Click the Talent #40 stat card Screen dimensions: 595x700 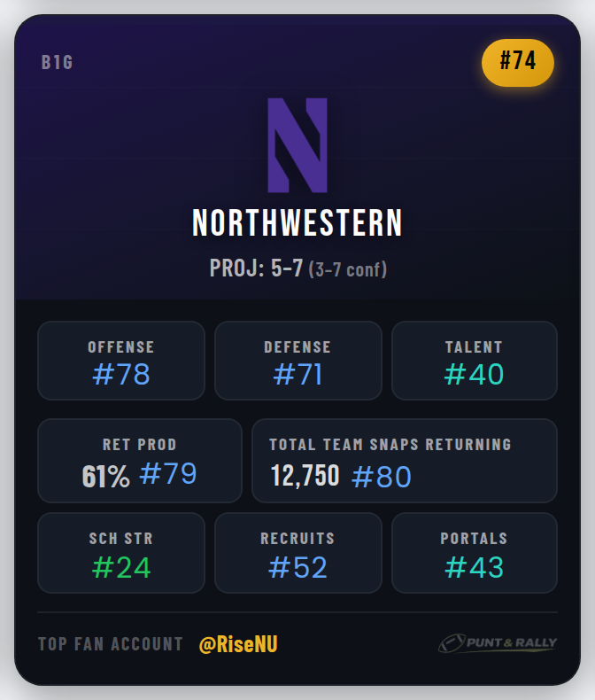coord(474,361)
